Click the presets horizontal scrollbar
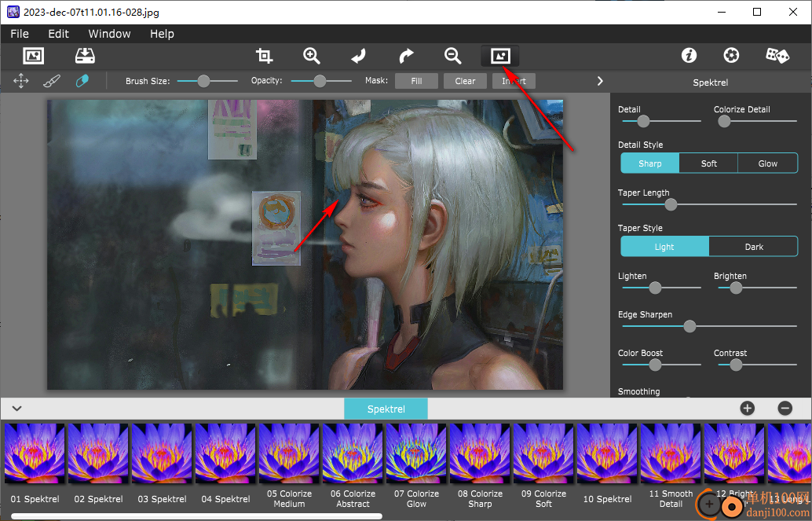812x521 pixels. click(x=197, y=516)
